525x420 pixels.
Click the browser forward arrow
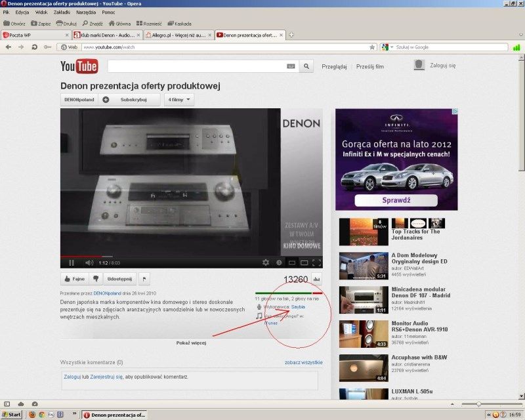21,47
